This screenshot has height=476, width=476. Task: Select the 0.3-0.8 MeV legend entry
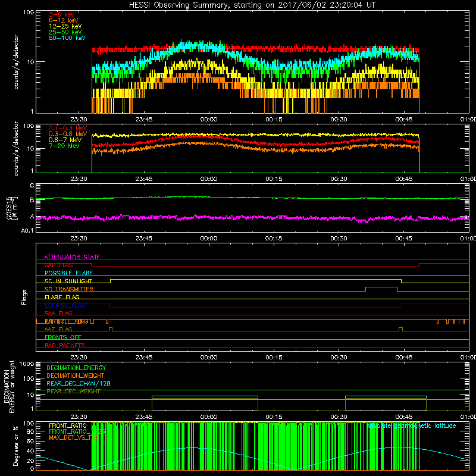68,134
